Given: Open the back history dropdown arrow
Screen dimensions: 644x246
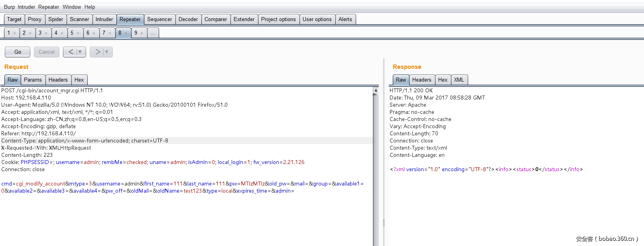Looking at the screenshot, I should click(x=80, y=52).
